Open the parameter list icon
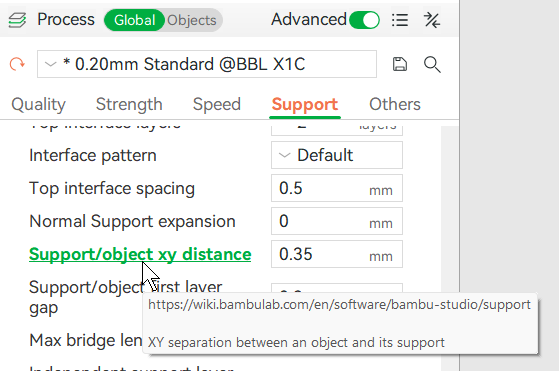Screen dimensions: 559x371 pyautogui.click(x=400, y=20)
